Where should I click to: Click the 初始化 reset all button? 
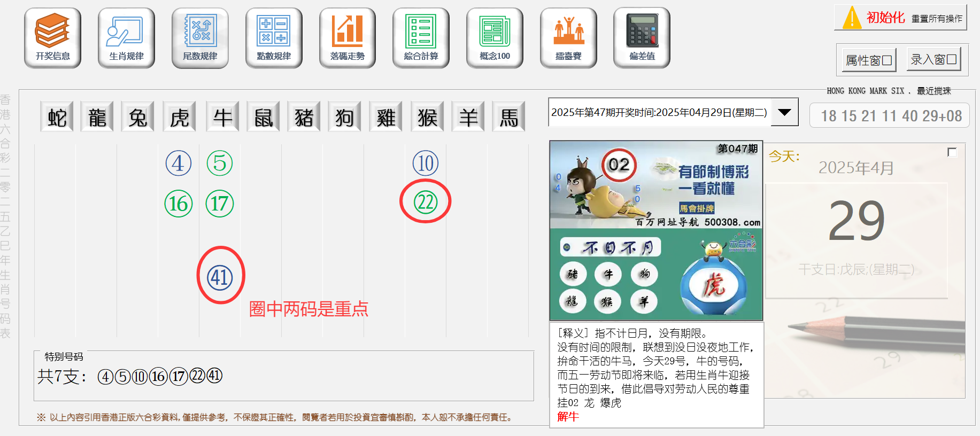(x=900, y=18)
